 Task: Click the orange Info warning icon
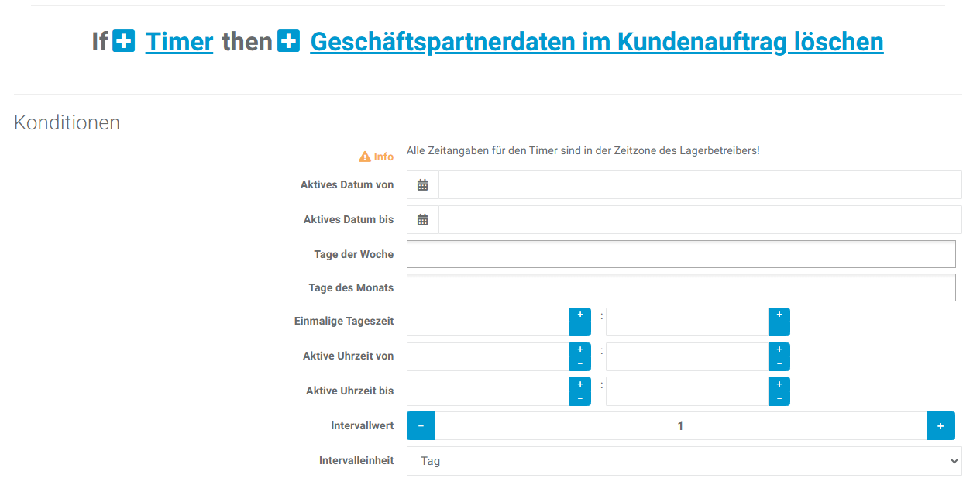pos(365,157)
